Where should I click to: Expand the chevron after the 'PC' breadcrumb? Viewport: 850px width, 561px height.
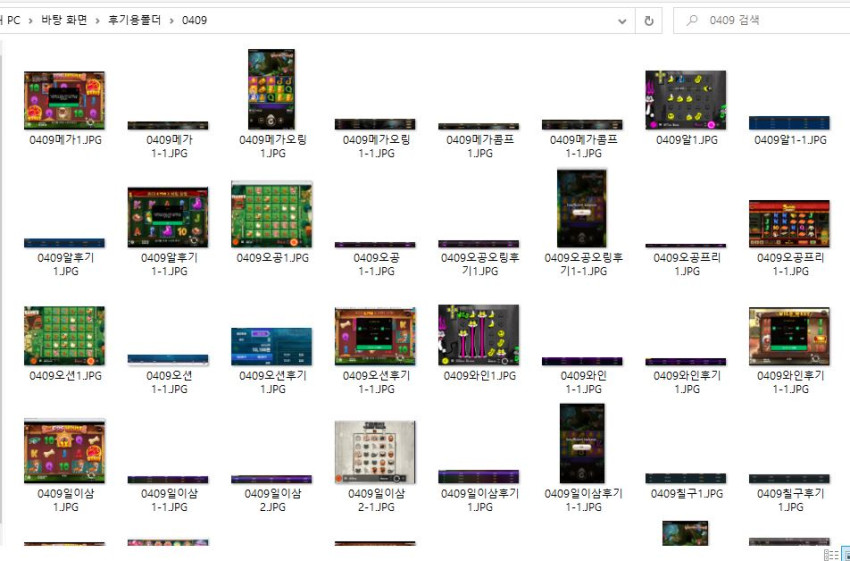click(30, 21)
